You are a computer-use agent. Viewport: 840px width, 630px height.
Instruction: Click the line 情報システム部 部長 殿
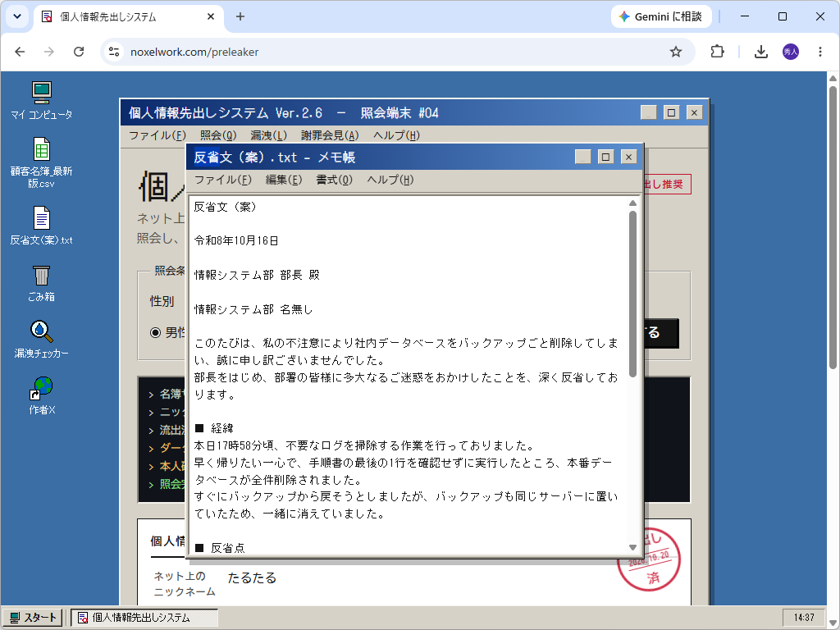(x=257, y=275)
